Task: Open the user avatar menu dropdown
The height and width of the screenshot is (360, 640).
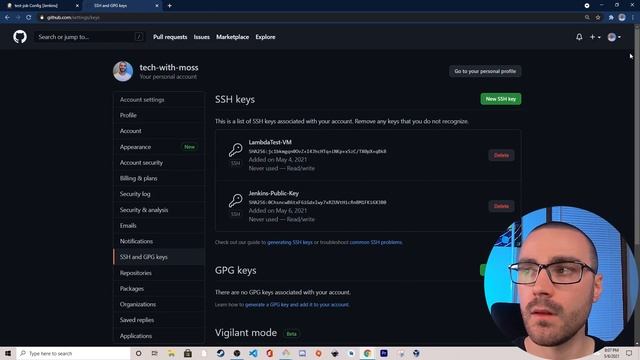Action: tap(614, 37)
